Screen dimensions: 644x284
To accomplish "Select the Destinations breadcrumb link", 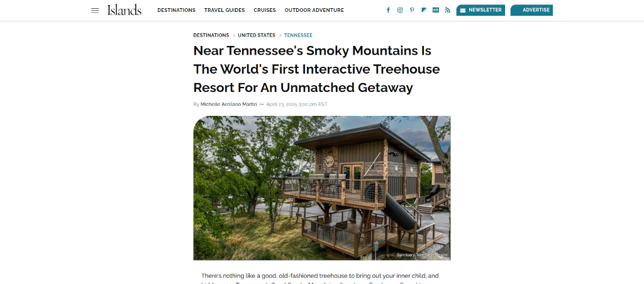I will (x=211, y=35).
